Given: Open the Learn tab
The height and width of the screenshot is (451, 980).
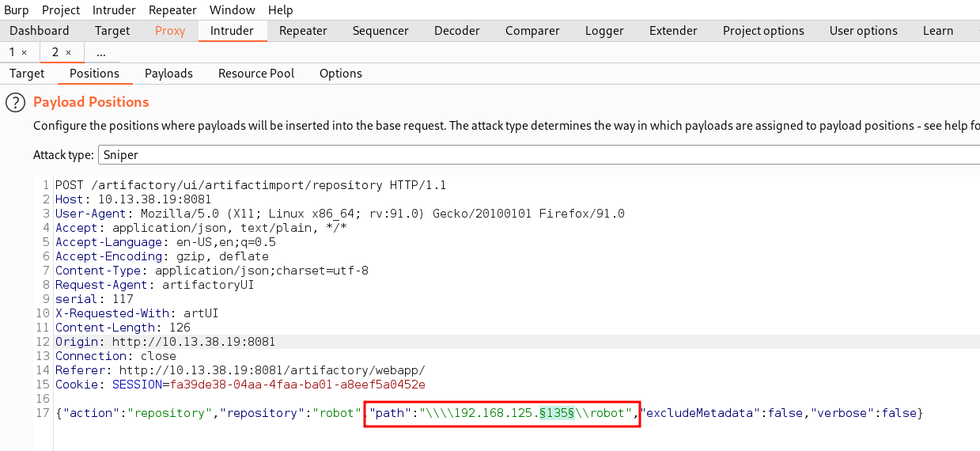Looking at the screenshot, I should pyautogui.click(x=938, y=31).
